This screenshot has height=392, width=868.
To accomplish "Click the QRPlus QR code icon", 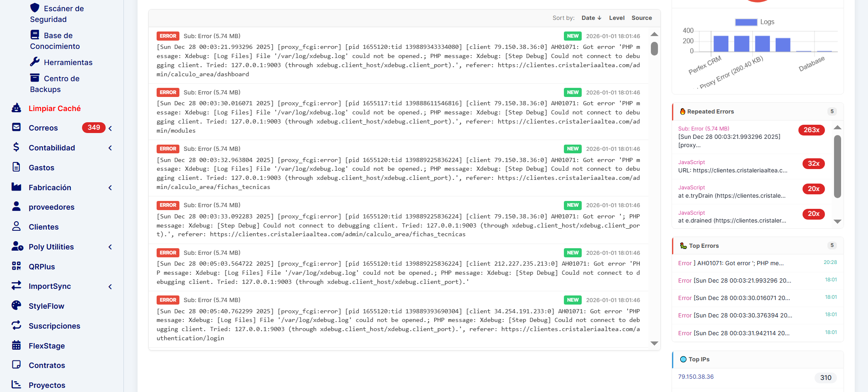I will click(x=17, y=266).
